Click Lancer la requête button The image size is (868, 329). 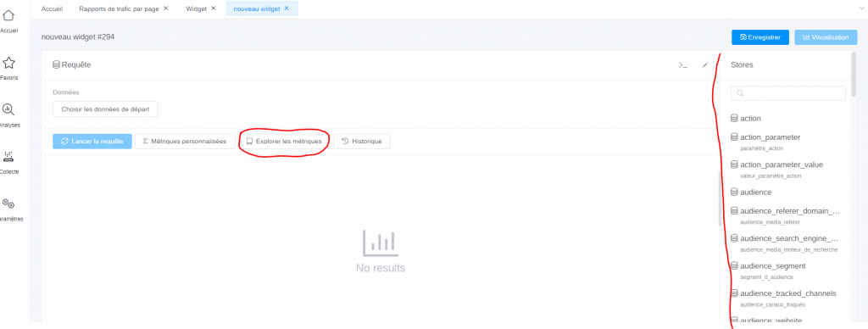(92, 142)
